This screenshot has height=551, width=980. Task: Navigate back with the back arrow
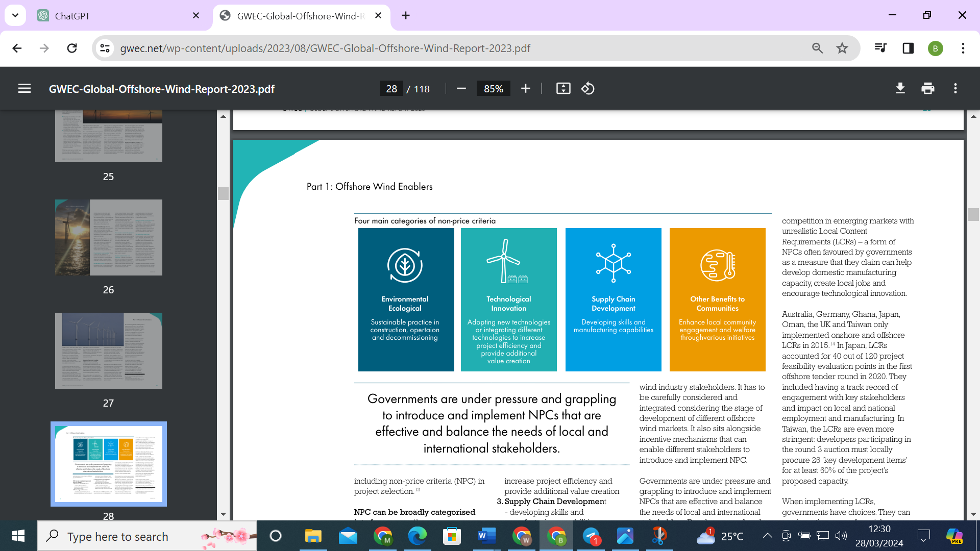pos(17,48)
